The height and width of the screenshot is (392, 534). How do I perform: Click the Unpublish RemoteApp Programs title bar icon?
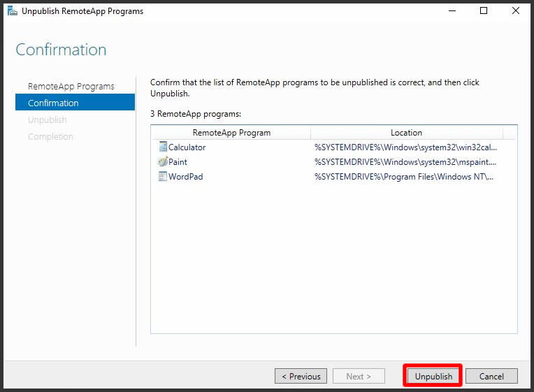tap(13, 11)
